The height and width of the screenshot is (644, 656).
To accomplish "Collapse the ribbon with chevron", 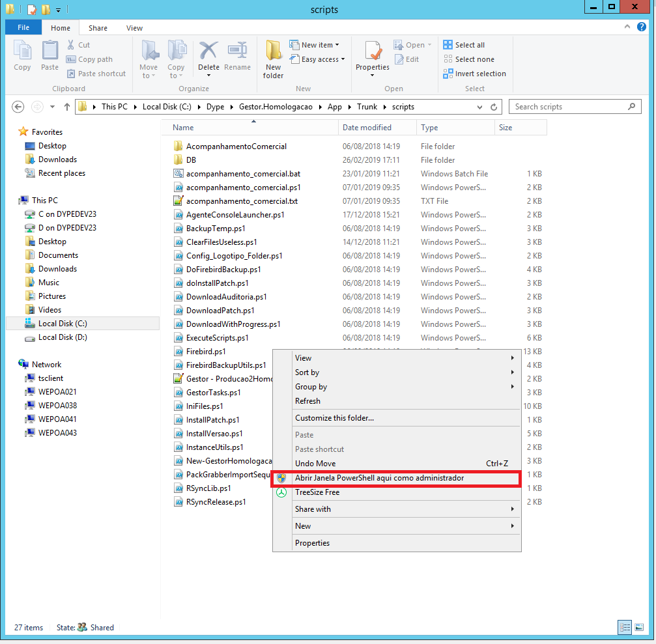I will [x=627, y=27].
